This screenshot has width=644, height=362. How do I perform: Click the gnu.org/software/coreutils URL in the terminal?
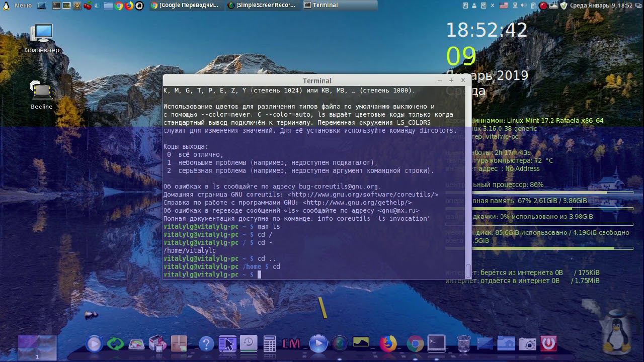tap(363, 195)
